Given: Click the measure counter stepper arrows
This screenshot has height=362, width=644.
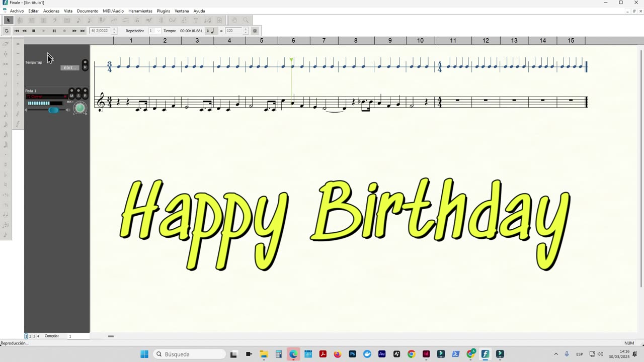Looking at the screenshot, I should pos(114,31).
